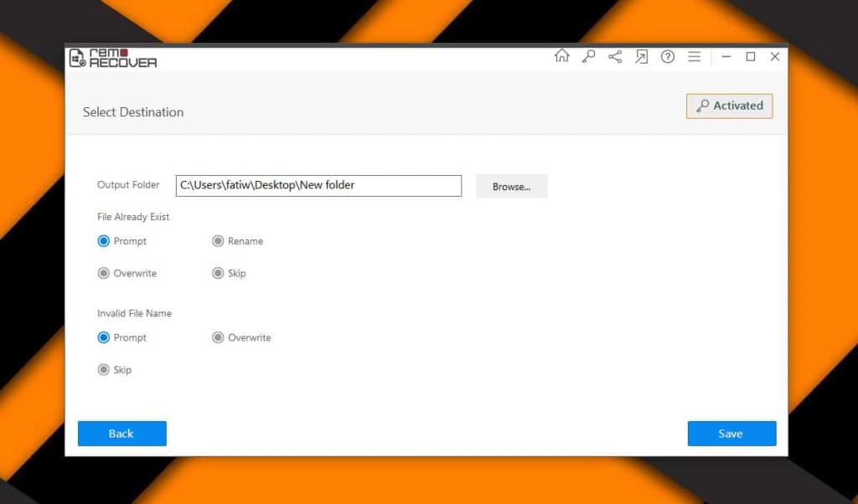Click the license key icon
Image resolution: width=858 pixels, height=504 pixels.
[x=588, y=56]
